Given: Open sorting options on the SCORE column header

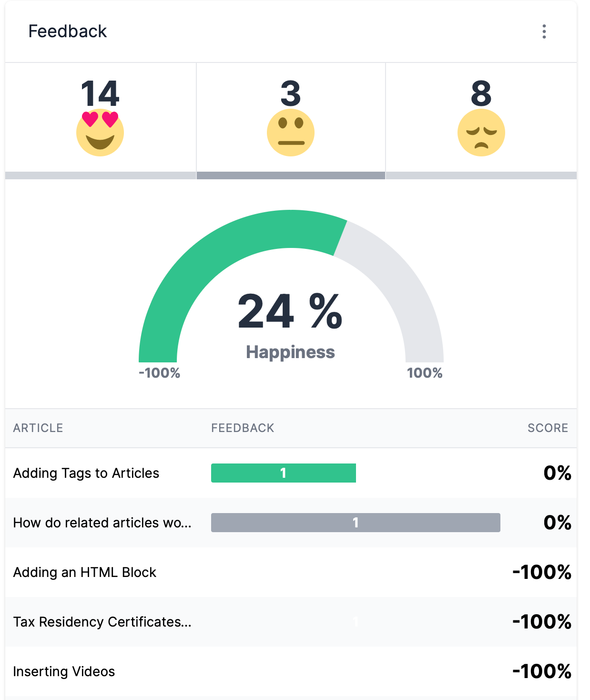Looking at the screenshot, I should pos(548,428).
